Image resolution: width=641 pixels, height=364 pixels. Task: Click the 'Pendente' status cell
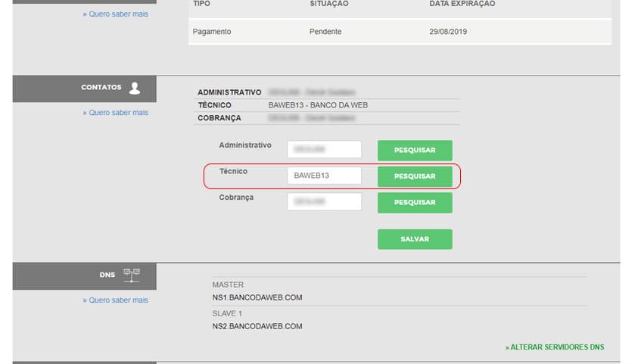click(x=325, y=32)
